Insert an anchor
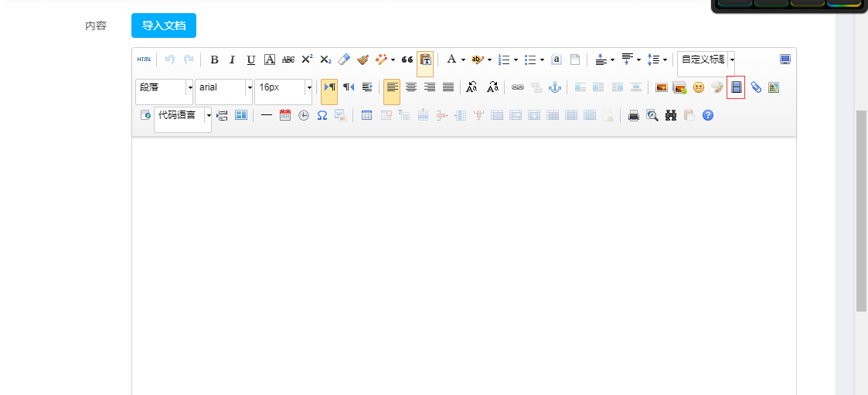Image resolution: width=868 pixels, height=395 pixels. (x=555, y=87)
